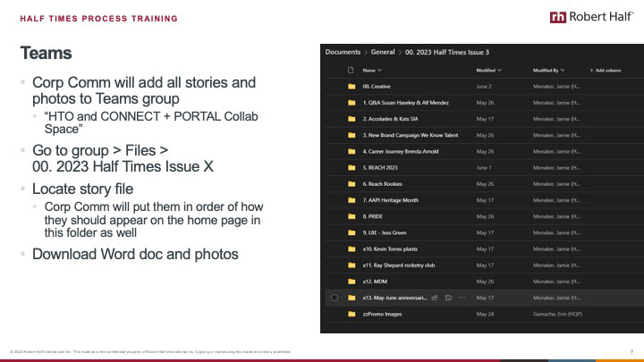Click Menaker, Jamie on the 00. Creative row
The width and height of the screenshot is (644, 362).
point(556,87)
